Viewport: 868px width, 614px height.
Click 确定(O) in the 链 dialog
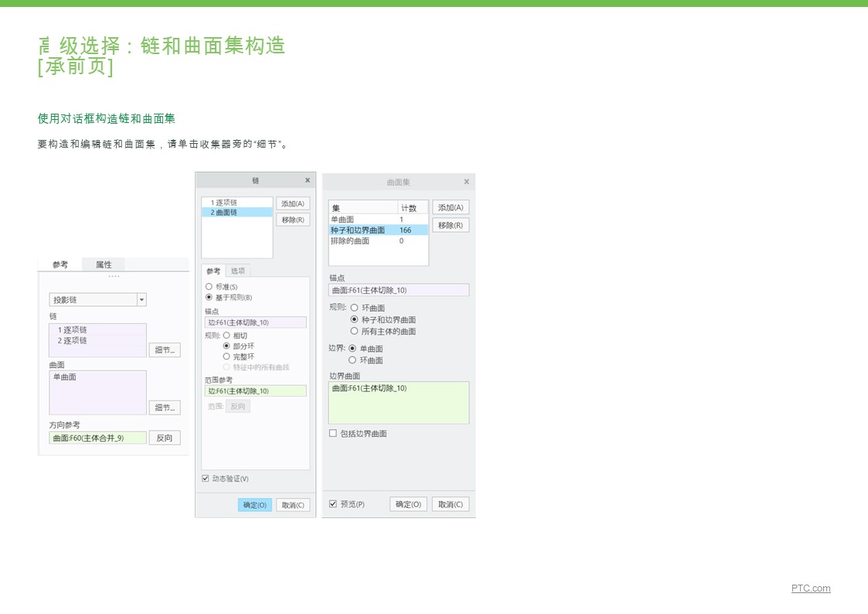click(x=254, y=505)
